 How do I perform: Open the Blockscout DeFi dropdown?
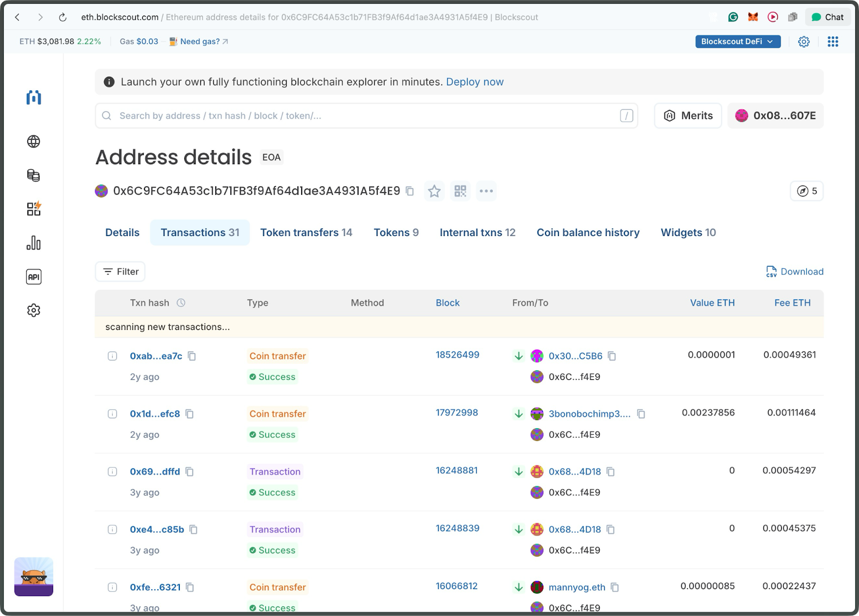pyautogui.click(x=737, y=41)
